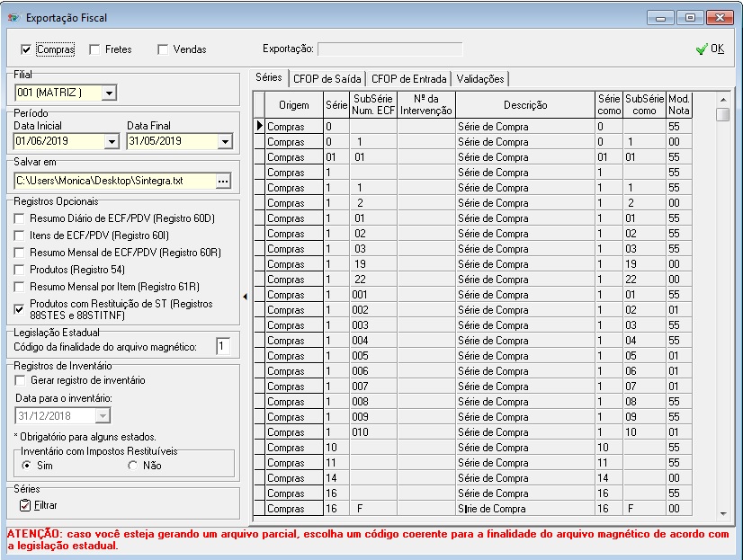Screen dimensions: 743x560
Task: Click the Salvar em file path field
Action: 113,182
